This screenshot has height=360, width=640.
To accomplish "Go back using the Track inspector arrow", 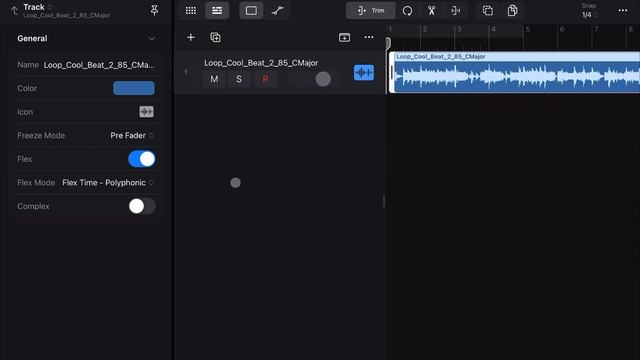I will 14,11.
